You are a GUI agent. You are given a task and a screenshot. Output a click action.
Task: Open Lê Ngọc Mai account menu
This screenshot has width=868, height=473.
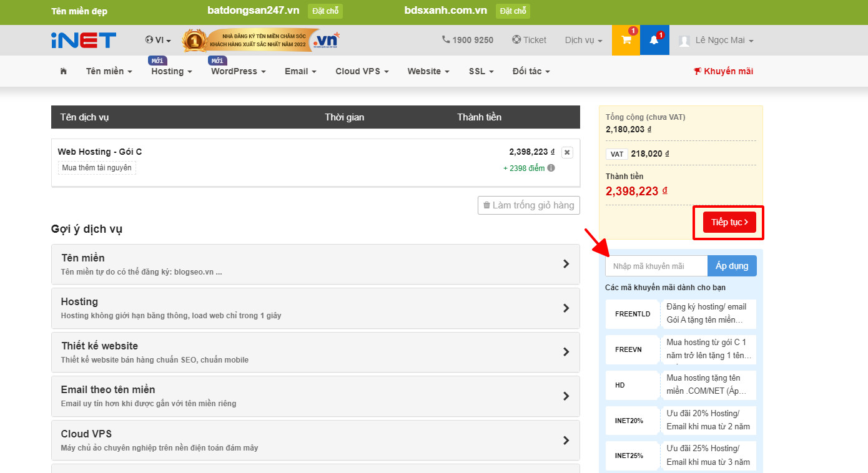724,40
